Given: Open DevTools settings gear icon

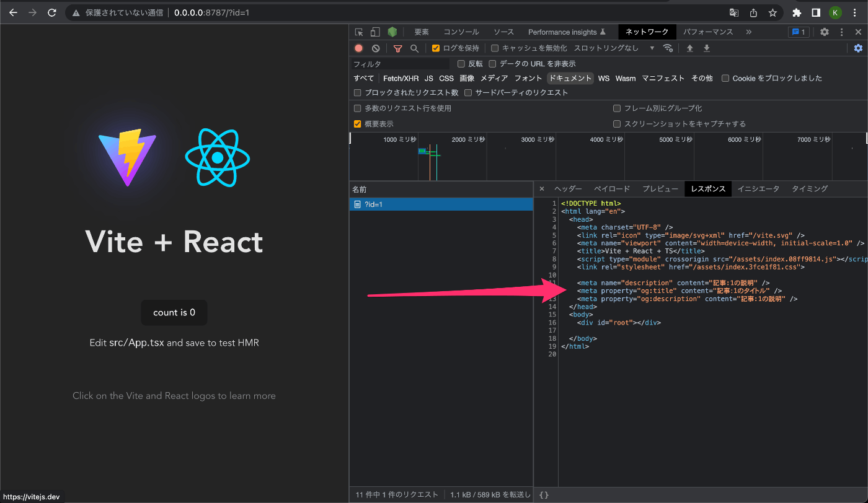Looking at the screenshot, I should tap(825, 32).
